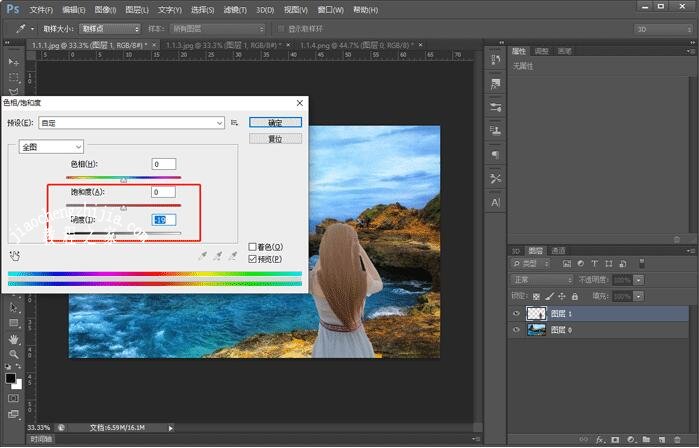The height and width of the screenshot is (448, 699).
Task: Open the Character panel icon (A|)
Action: 495,202
